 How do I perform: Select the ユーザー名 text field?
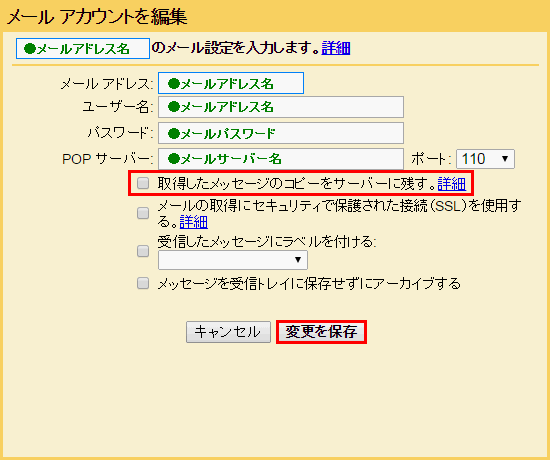pos(281,107)
